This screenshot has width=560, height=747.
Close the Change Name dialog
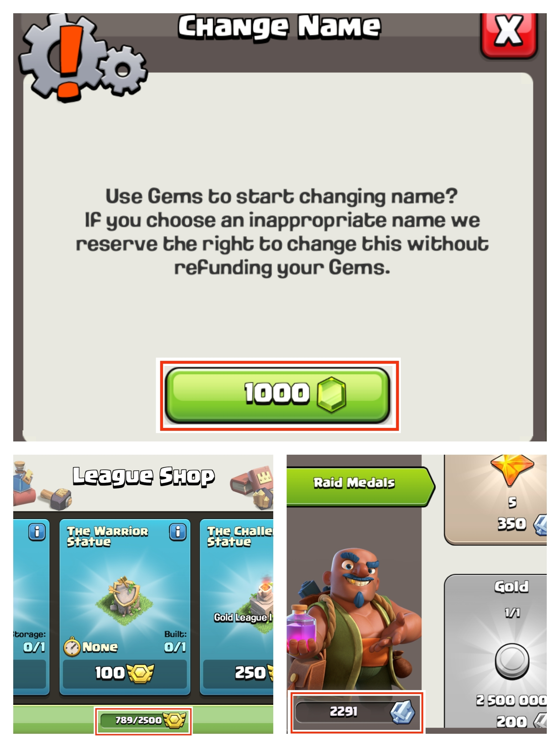(509, 35)
